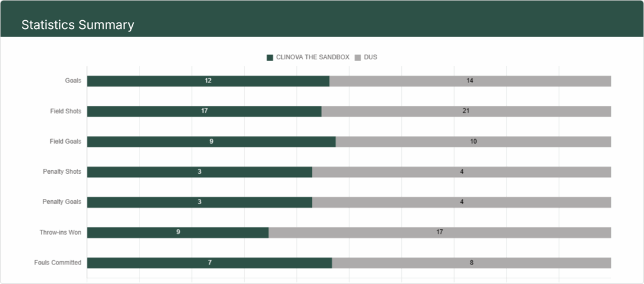This screenshot has width=644, height=284.
Task: Click the gray DUS legend swatch
Action: tap(358, 57)
